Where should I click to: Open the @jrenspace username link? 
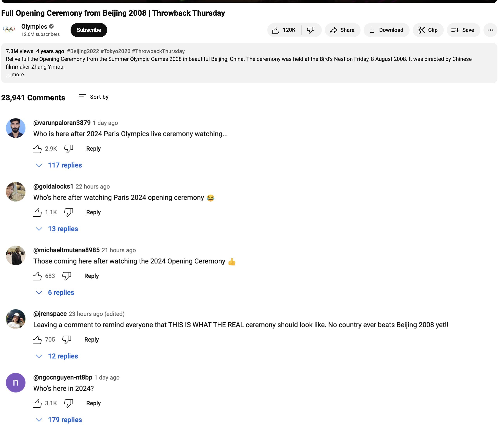coord(50,314)
